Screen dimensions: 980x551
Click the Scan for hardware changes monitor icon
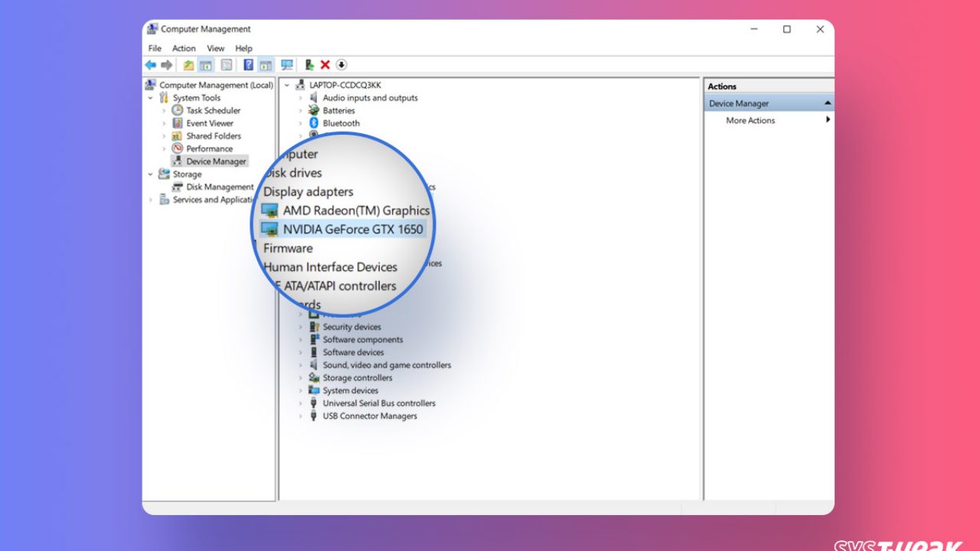(x=287, y=65)
